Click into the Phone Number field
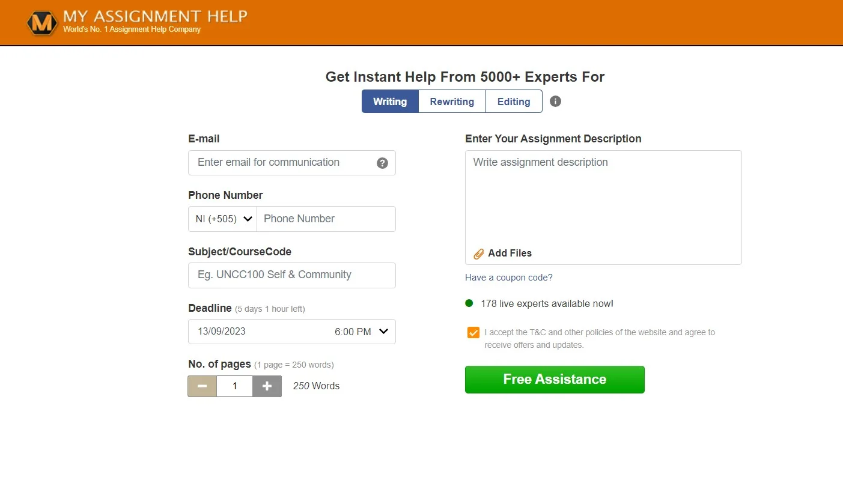843x504 pixels. [326, 219]
